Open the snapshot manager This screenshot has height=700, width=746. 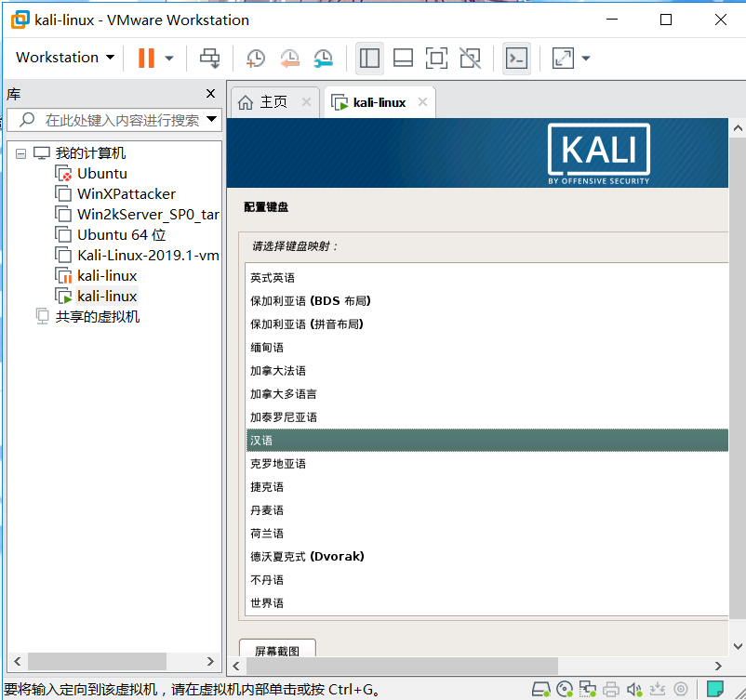[x=323, y=58]
